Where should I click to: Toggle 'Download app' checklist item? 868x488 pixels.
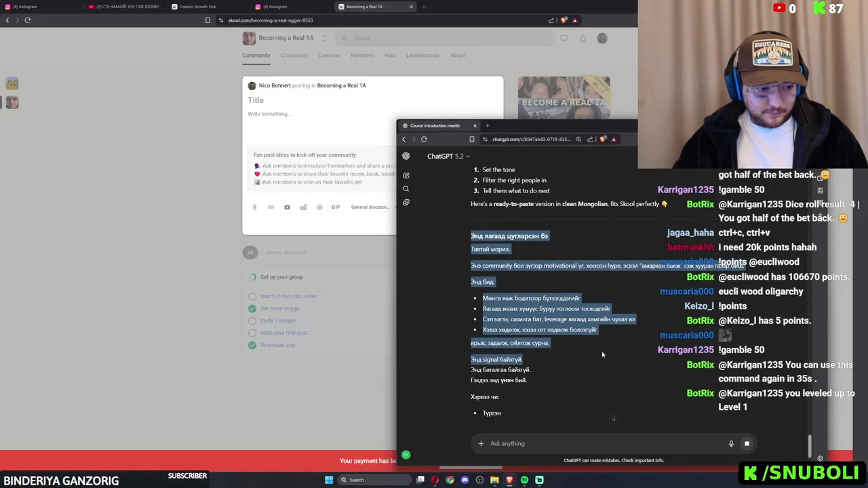coord(252,345)
